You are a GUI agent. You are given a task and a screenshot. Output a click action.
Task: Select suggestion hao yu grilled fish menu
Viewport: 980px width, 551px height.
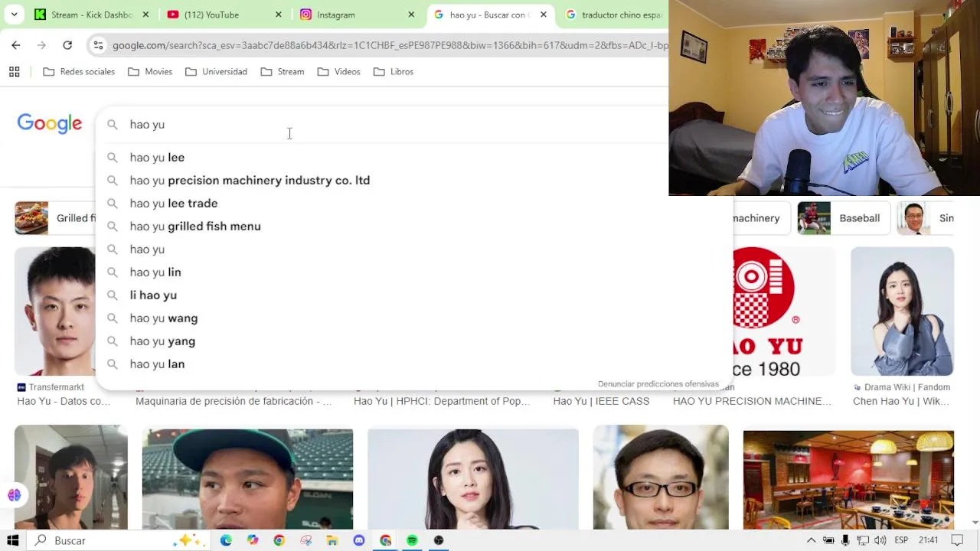click(x=414, y=227)
